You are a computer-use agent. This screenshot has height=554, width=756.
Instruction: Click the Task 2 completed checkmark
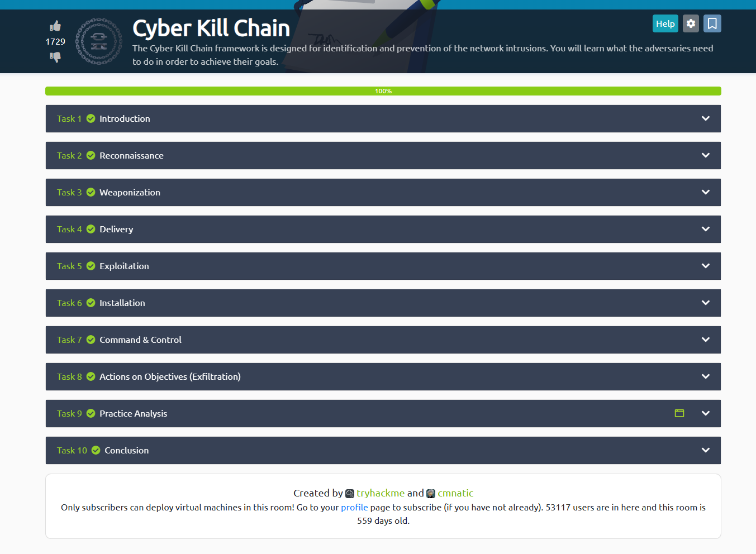pos(91,155)
